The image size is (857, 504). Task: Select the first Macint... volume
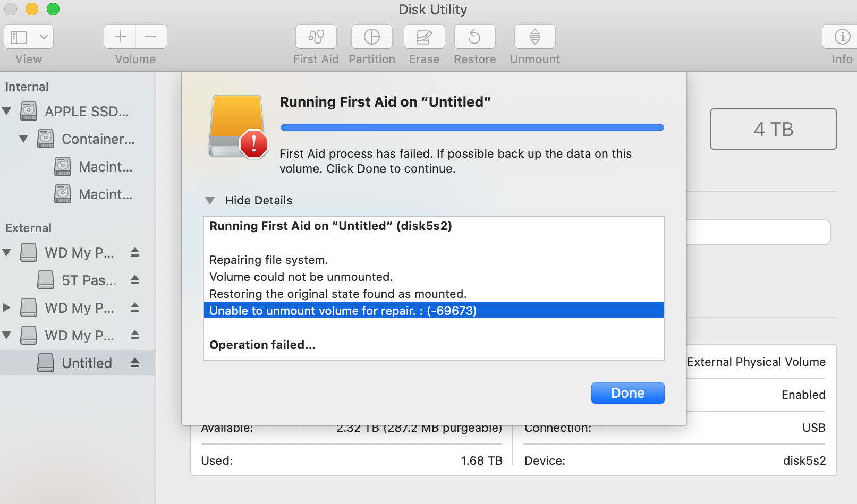pyautogui.click(x=105, y=167)
